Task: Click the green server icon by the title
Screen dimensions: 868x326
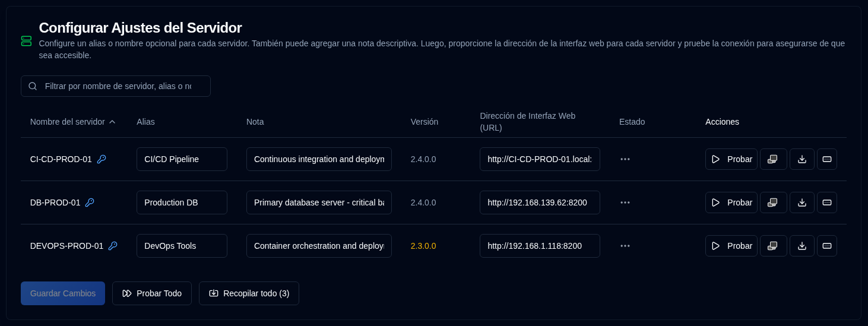Action: pos(26,41)
